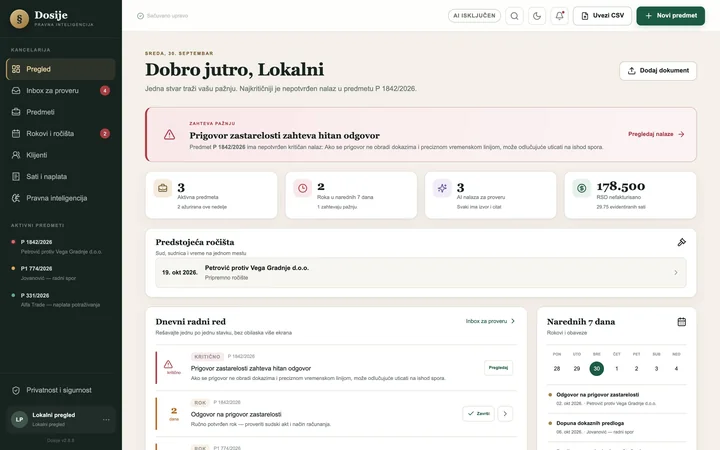The image size is (720, 450).
Task: Select highlighted day 30 in week strip
Action: pos(596,369)
